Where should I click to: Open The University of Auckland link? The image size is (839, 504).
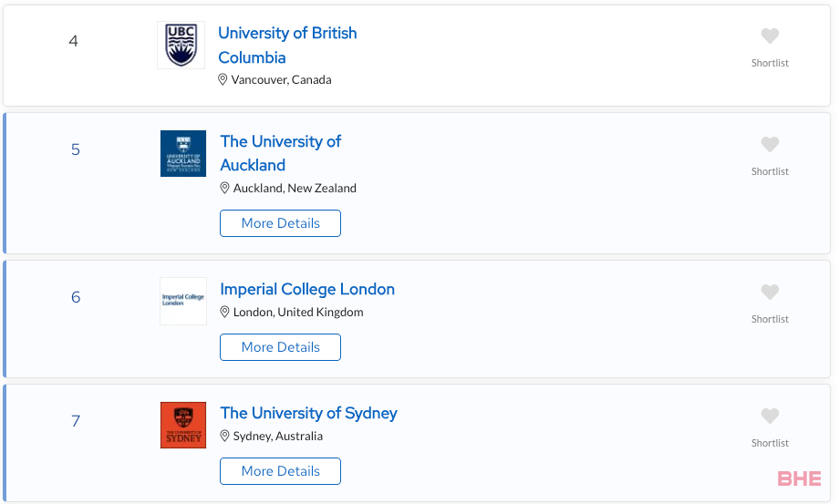tap(280, 153)
